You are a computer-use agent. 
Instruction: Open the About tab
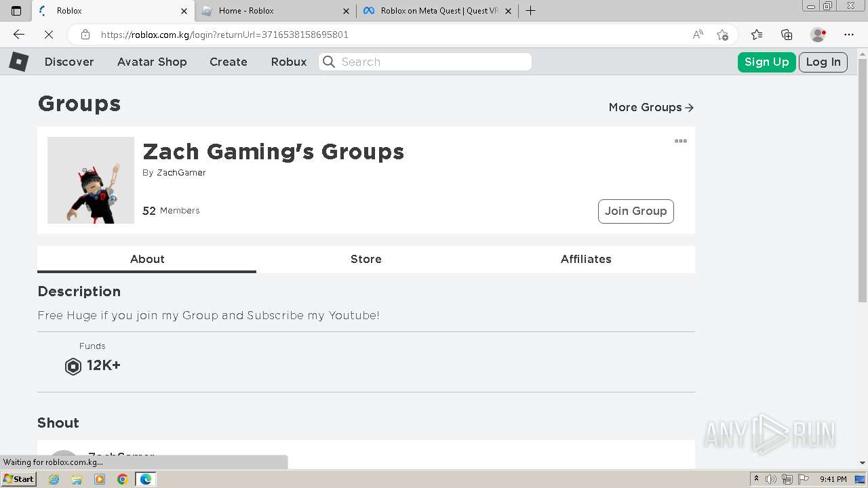coord(147,259)
